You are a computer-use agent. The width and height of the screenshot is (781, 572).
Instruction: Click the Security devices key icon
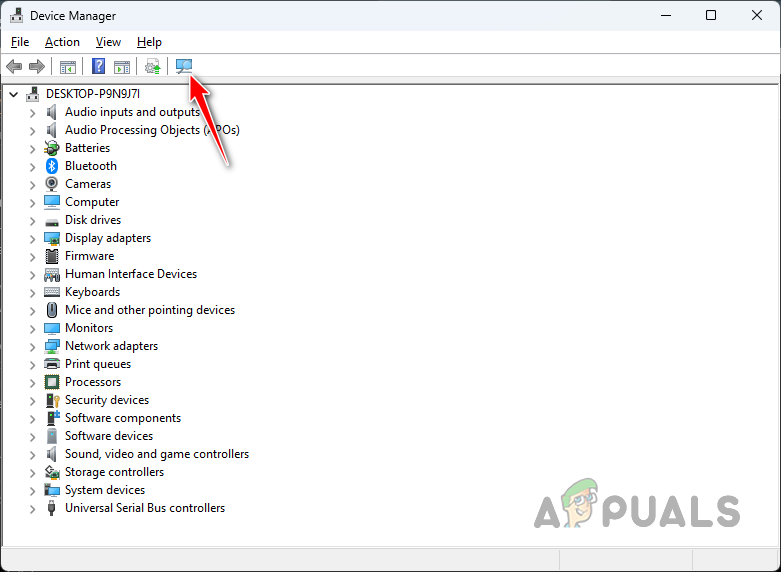pos(52,400)
